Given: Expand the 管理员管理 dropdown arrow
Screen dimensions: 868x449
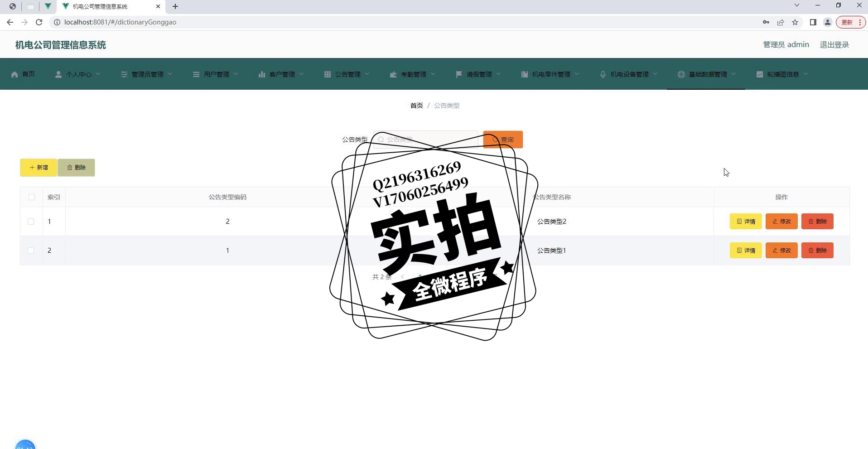Looking at the screenshot, I should tap(170, 74).
